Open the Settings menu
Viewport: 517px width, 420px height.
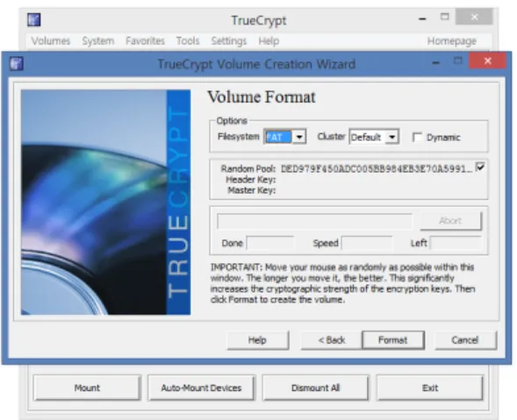(x=229, y=41)
